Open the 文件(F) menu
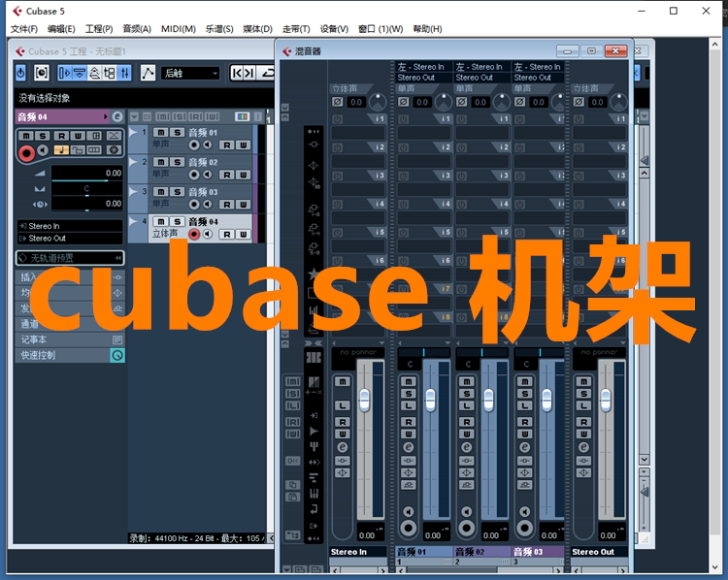Image resolution: width=728 pixels, height=580 pixels. [23, 29]
